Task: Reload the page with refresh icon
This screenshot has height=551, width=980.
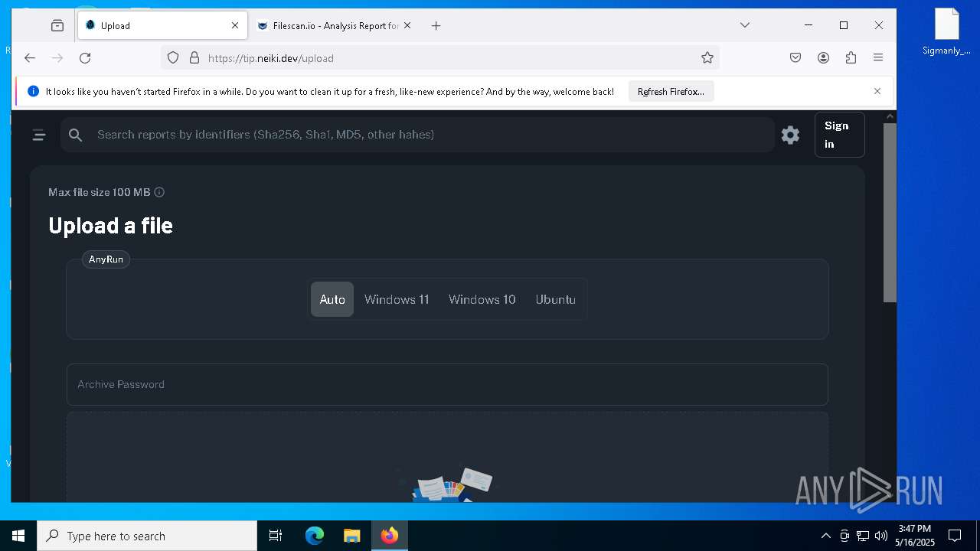Action: 85,57
